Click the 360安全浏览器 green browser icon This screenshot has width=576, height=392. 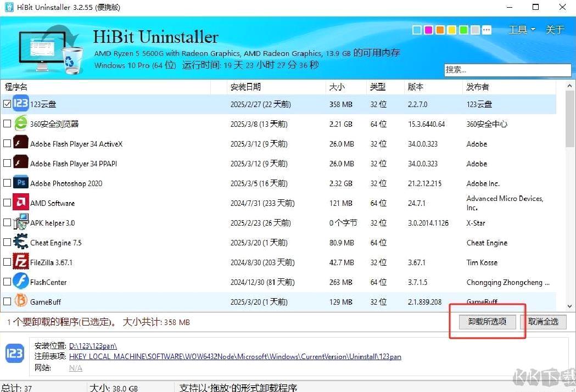(20, 124)
